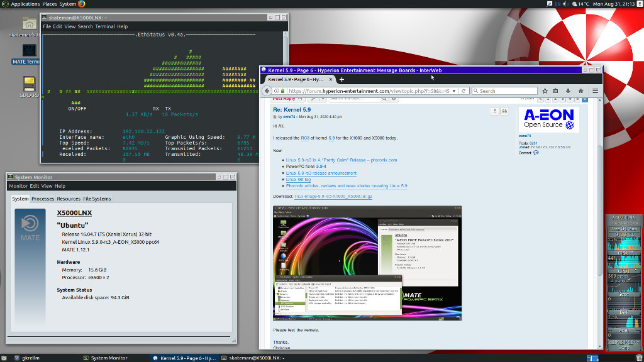Open the Terminal menu in terminal window
This screenshot has width=644, height=362.
pyautogui.click(x=105, y=26)
